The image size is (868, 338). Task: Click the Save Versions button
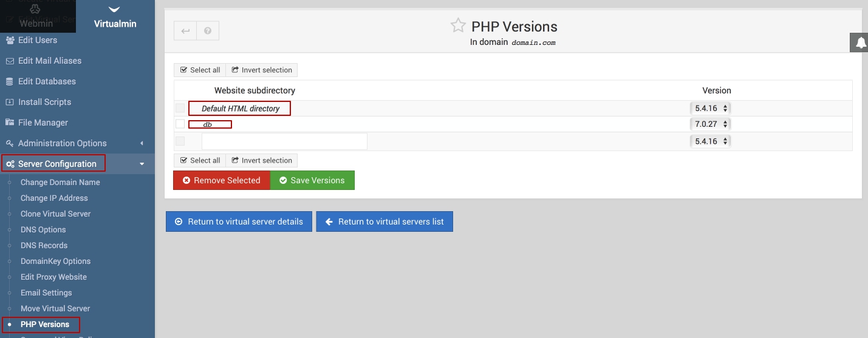(x=312, y=180)
